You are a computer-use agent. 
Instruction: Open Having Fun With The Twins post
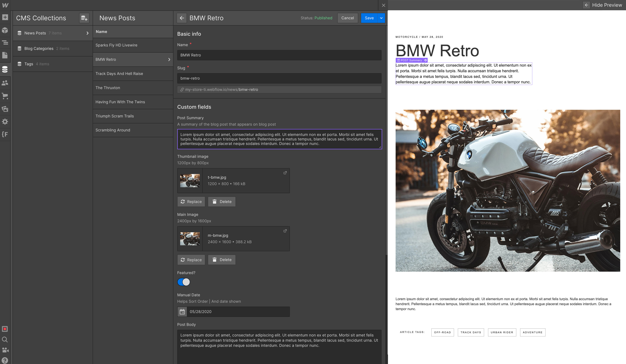(x=133, y=102)
